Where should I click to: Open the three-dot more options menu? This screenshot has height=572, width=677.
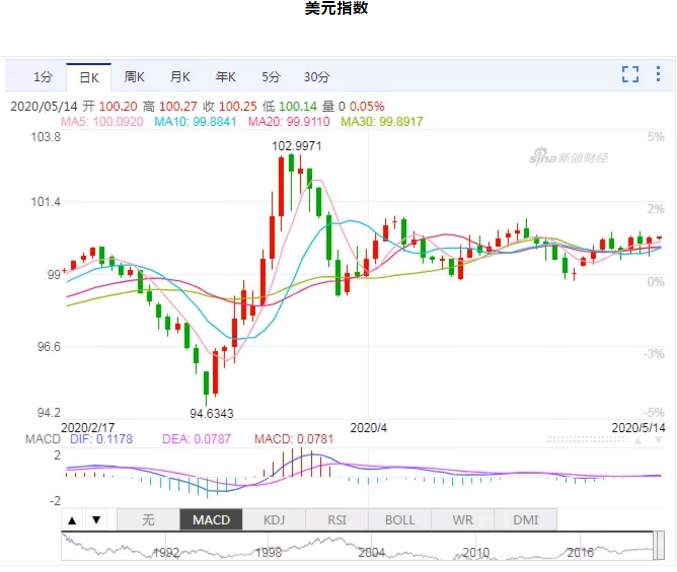658,74
